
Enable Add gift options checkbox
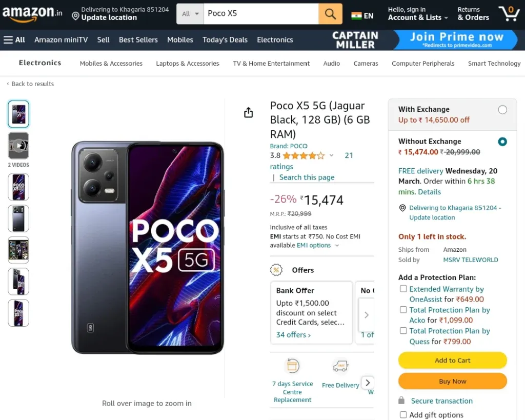[403, 415]
